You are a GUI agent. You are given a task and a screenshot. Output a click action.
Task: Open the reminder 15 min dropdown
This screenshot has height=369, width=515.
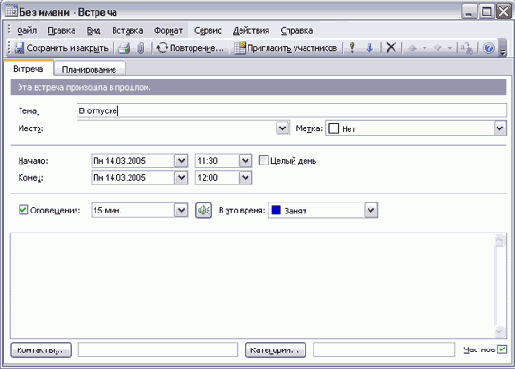[x=181, y=210]
